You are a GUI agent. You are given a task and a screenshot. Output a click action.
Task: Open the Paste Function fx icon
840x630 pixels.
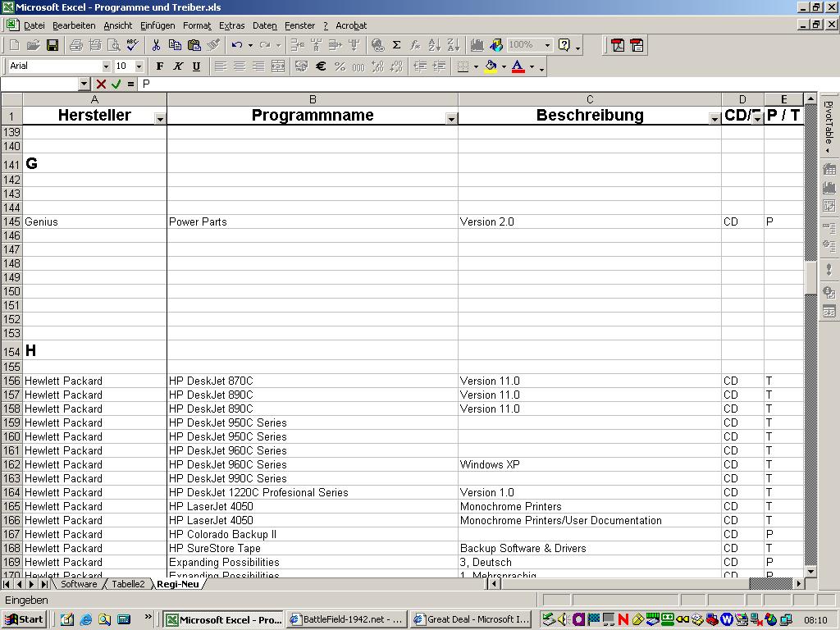(x=415, y=46)
